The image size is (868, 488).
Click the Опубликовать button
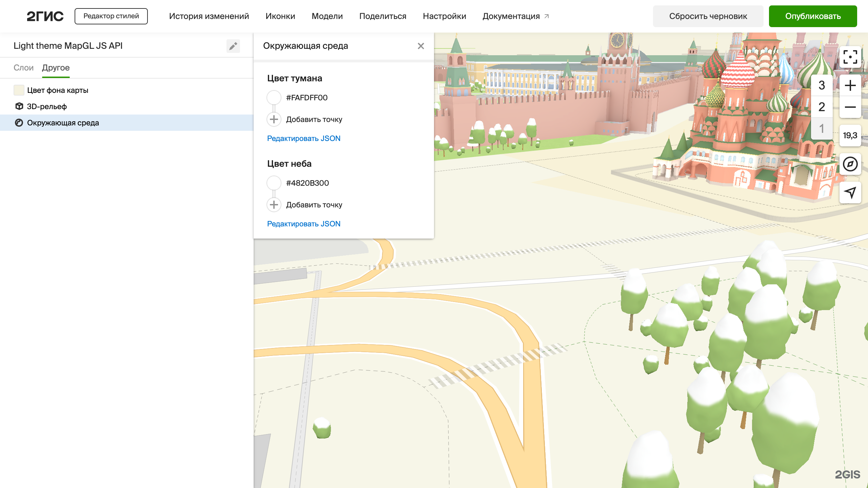813,16
